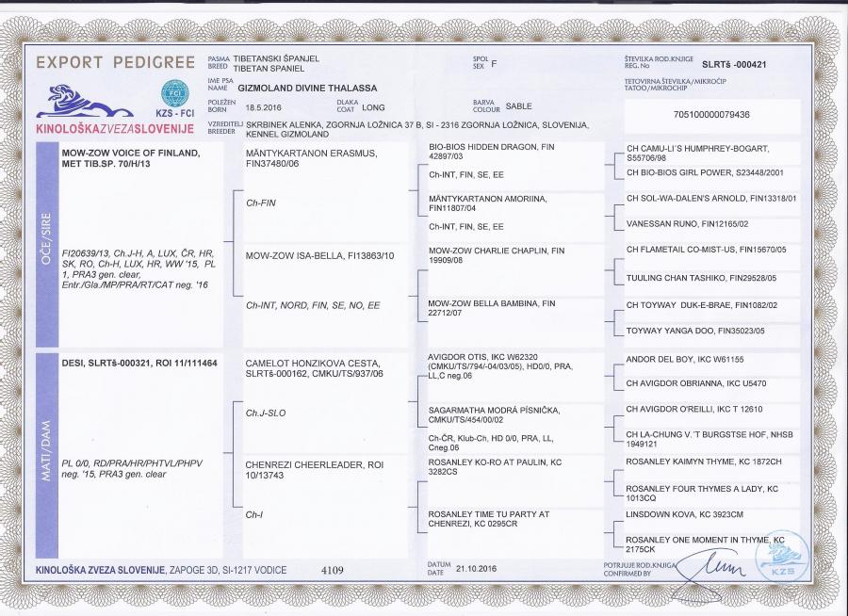This screenshot has height=616, width=848.
Task: Click MOW-ZOW CHARLIE CHAPLIN entry
Action: pos(497,255)
